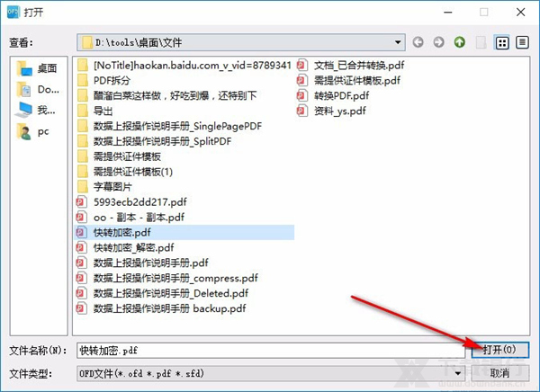Expand the 文件类型 filter dropdown

click(x=458, y=373)
